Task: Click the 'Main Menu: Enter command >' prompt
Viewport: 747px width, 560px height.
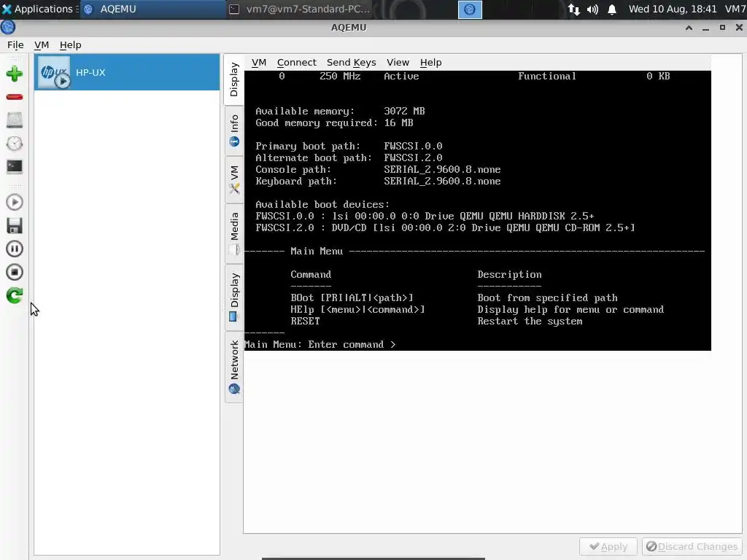Action: point(320,344)
